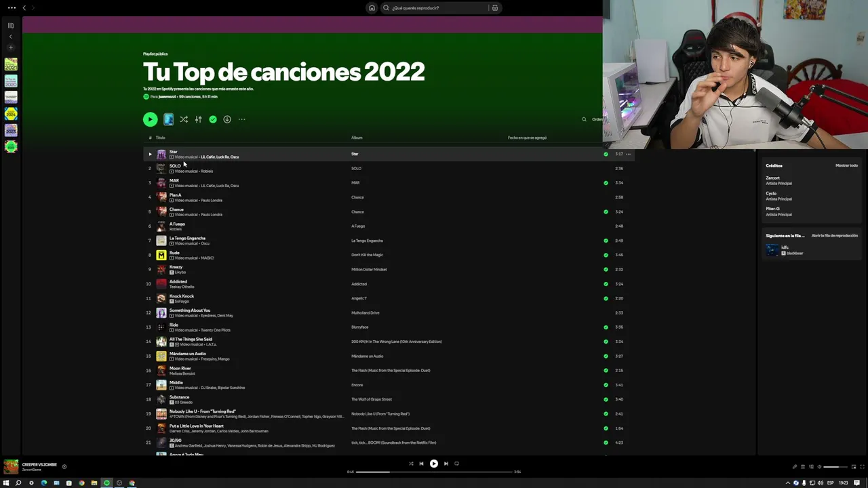Play the Tu Top de canciones 2022 playlist

[150, 119]
